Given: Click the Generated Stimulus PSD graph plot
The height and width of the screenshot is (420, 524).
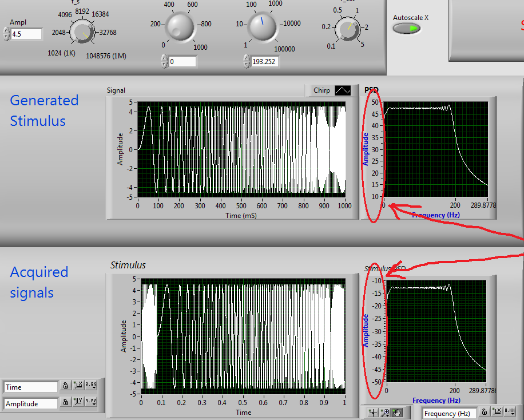Looking at the screenshot, I should 435,149.
